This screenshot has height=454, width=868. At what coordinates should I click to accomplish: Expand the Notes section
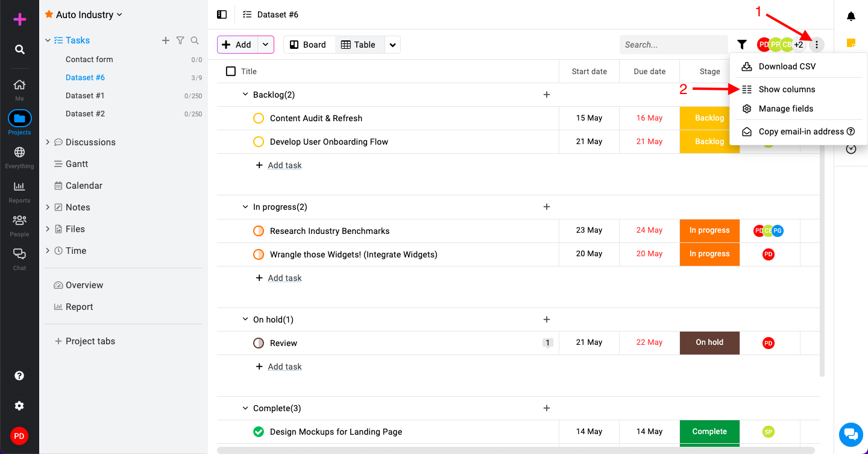click(x=48, y=207)
